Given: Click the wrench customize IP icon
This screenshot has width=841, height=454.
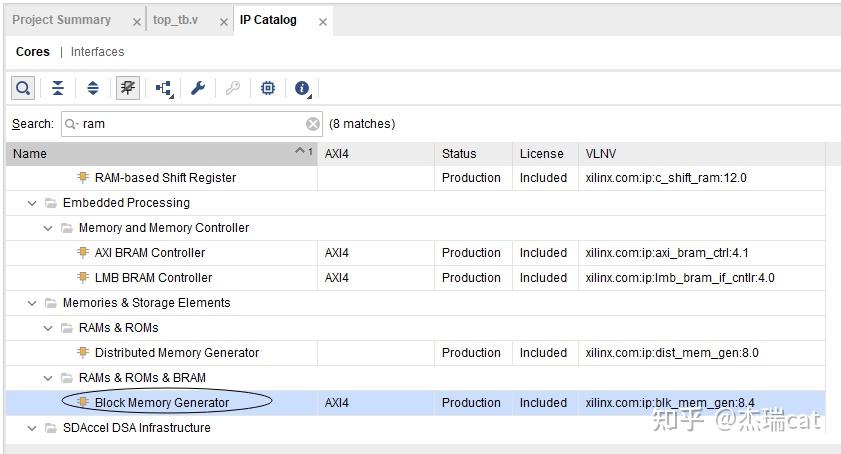Looking at the screenshot, I should 198,88.
